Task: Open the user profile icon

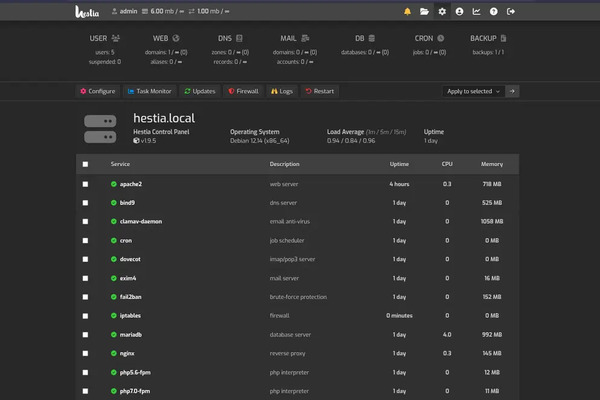Action: [459, 11]
